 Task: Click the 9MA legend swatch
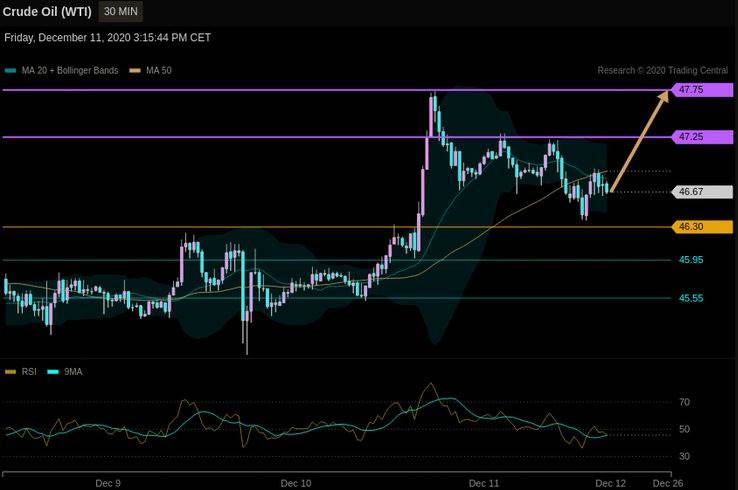click(x=53, y=372)
